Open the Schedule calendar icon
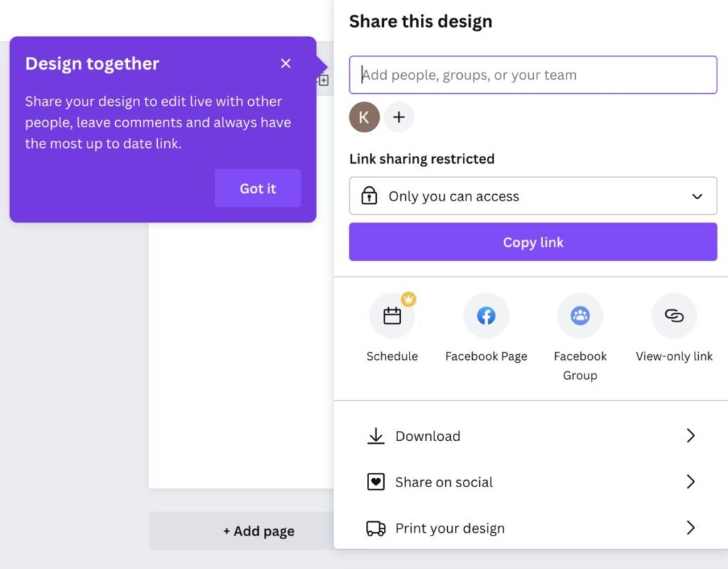 point(392,316)
